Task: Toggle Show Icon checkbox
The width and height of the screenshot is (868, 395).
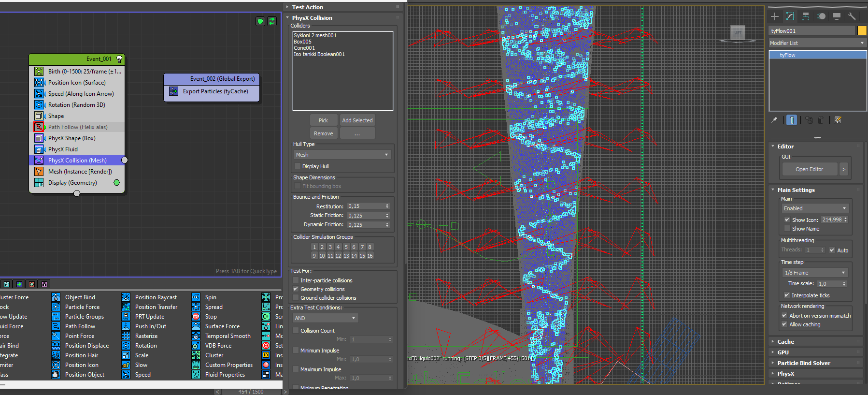Action: [x=787, y=220]
